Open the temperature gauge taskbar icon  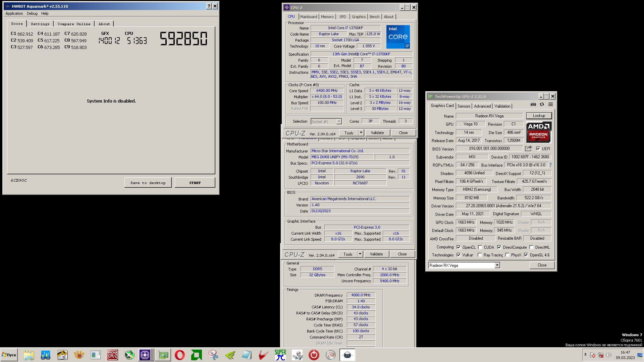tap(331, 355)
